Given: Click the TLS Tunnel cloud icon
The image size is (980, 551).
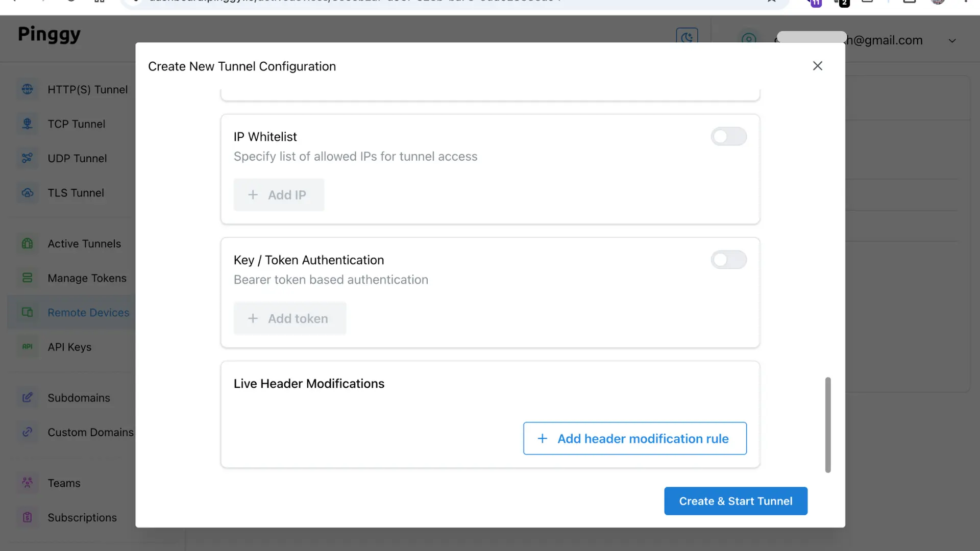Looking at the screenshot, I should 28,193.
